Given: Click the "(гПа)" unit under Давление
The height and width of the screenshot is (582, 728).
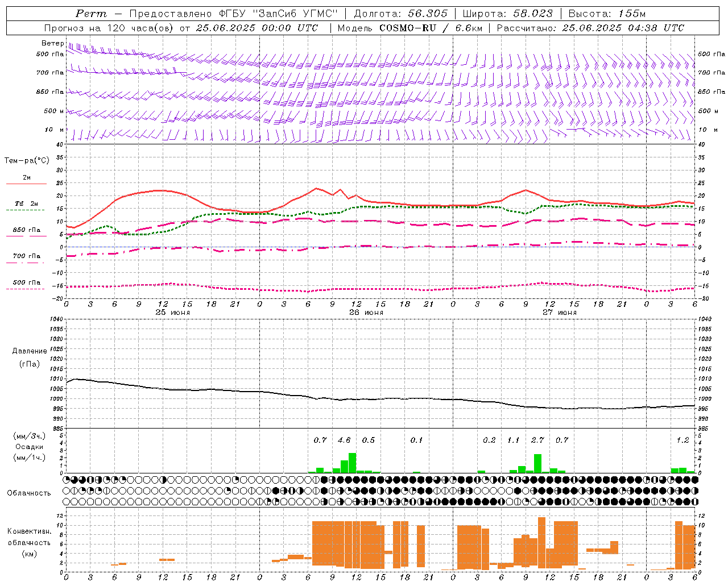Looking at the screenshot, I should (30, 364).
